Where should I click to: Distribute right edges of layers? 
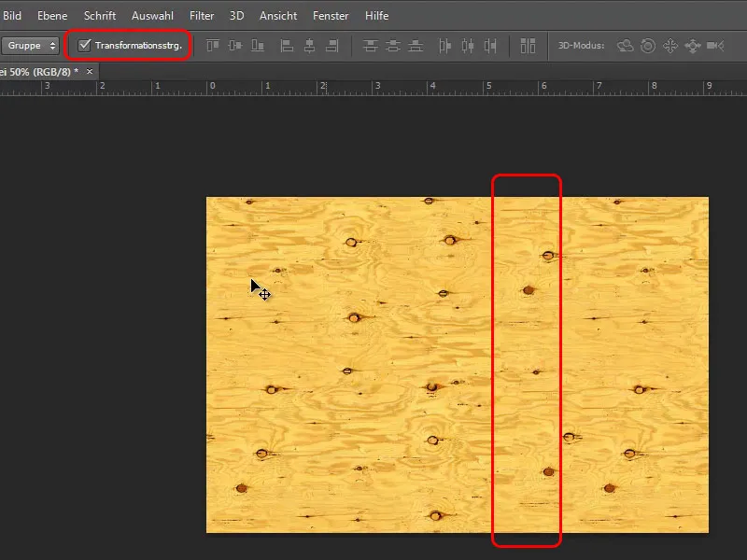tap(490, 46)
